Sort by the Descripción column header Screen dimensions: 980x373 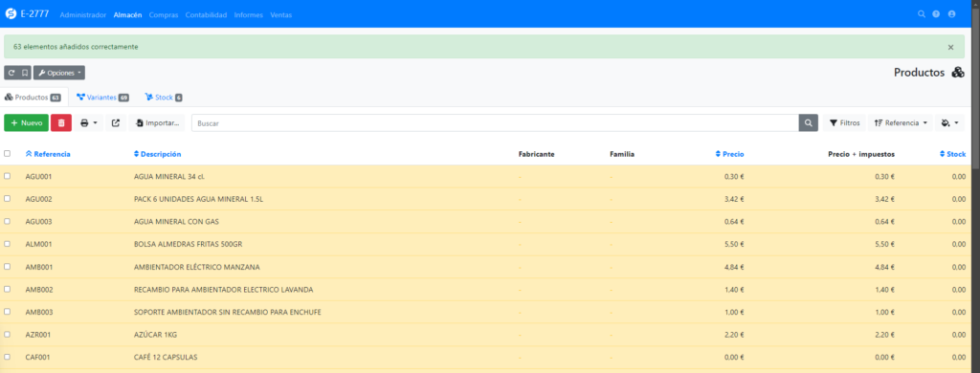(x=158, y=154)
